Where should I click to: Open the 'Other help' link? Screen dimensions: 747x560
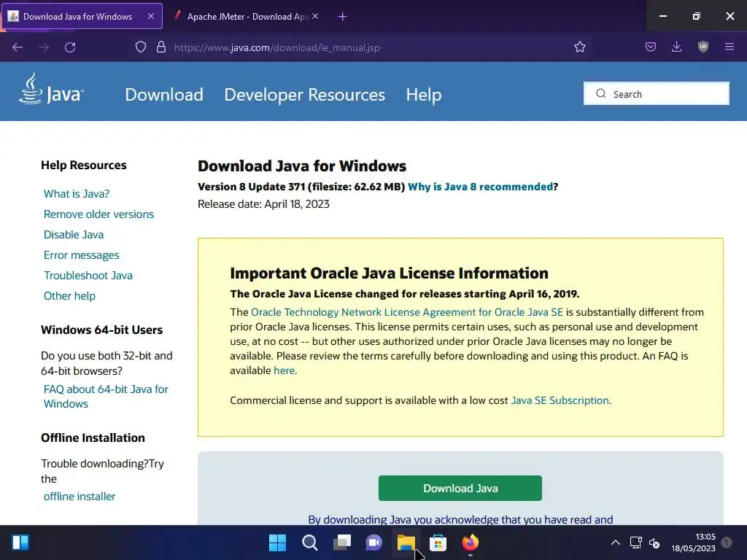pyautogui.click(x=69, y=296)
